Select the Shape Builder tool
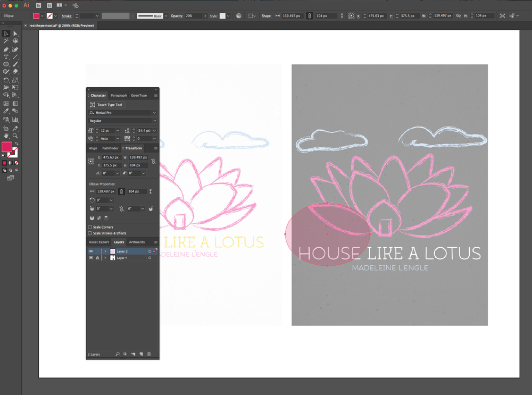The height and width of the screenshot is (395, 532). [x=6, y=95]
